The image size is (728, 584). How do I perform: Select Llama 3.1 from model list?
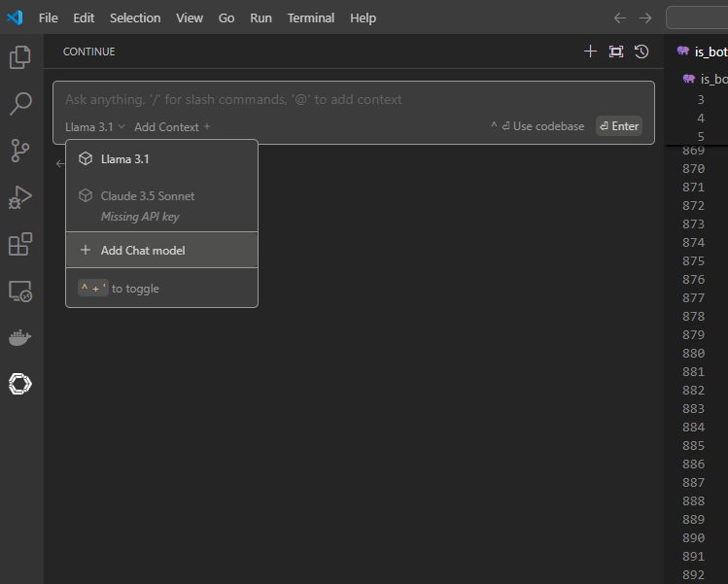(161, 158)
